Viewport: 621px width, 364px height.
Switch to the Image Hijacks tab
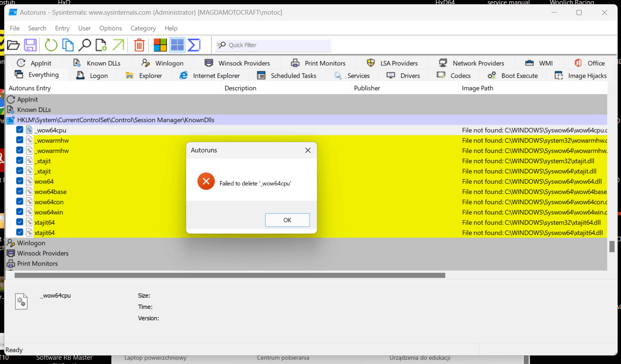[x=581, y=76]
